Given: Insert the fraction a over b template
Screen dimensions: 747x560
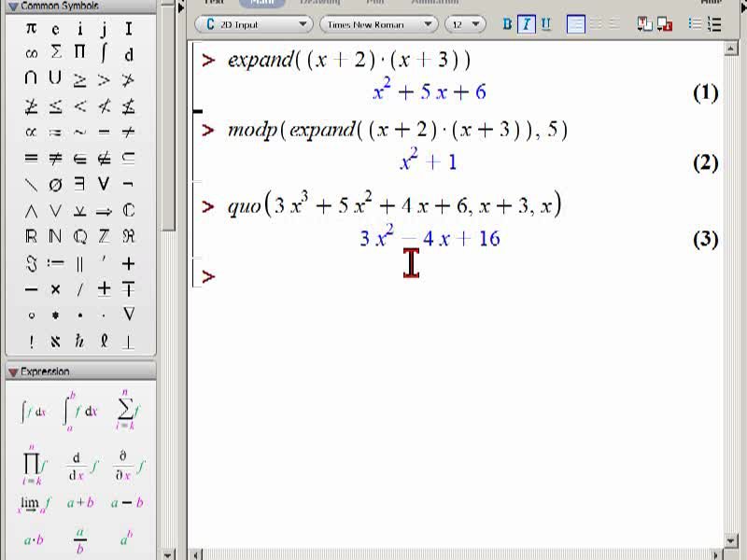Looking at the screenshot, I should click(x=79, y=540).
